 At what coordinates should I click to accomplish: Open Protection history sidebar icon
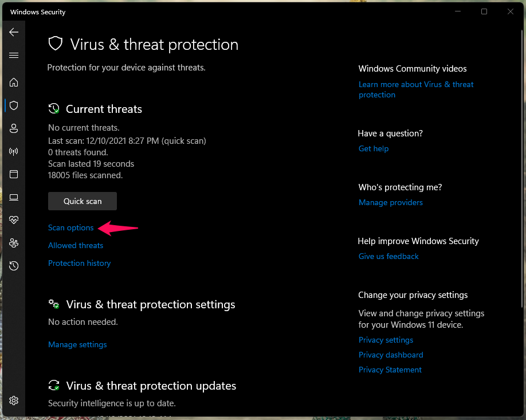coord(14,266)
